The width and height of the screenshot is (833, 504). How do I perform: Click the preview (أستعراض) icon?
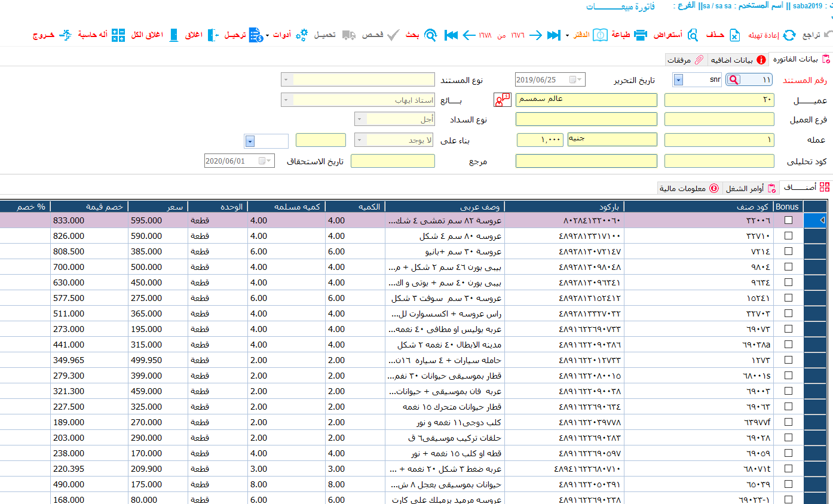coord(693,35)
